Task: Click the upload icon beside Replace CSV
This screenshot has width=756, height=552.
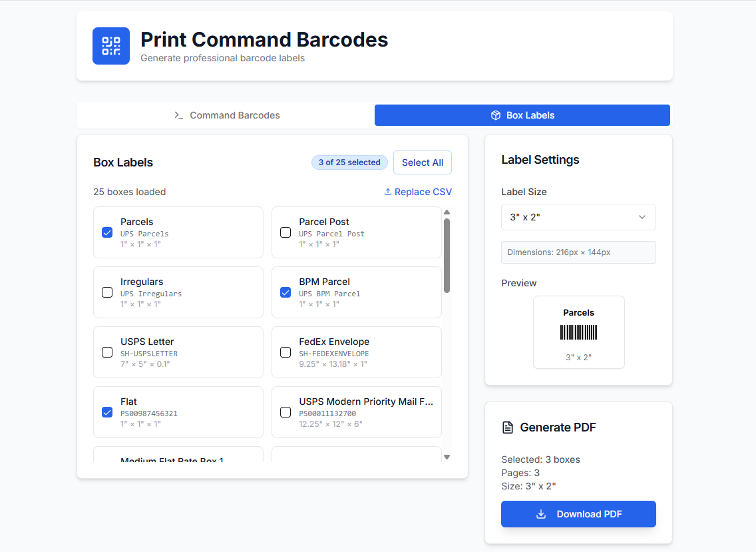Action: click(x=388, y=192)
